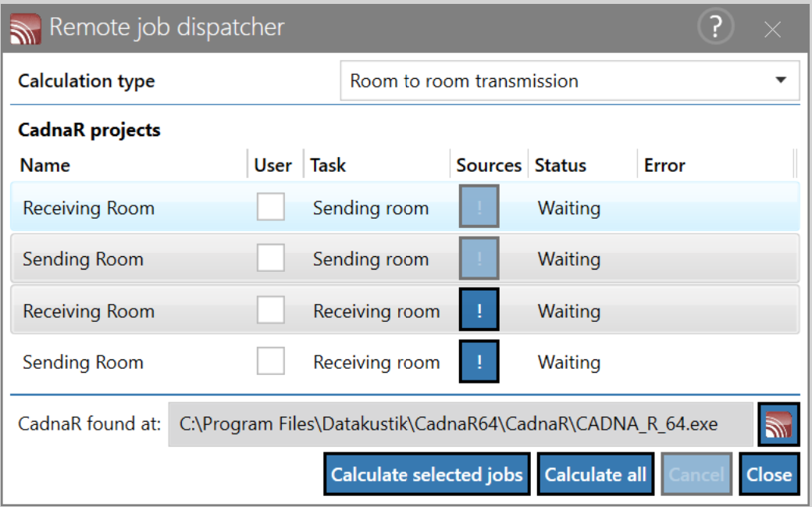The height and width of the screenshot is (507, 812).
Task: Click the CadnaR executable path field
Action: (x=461, y=424)
